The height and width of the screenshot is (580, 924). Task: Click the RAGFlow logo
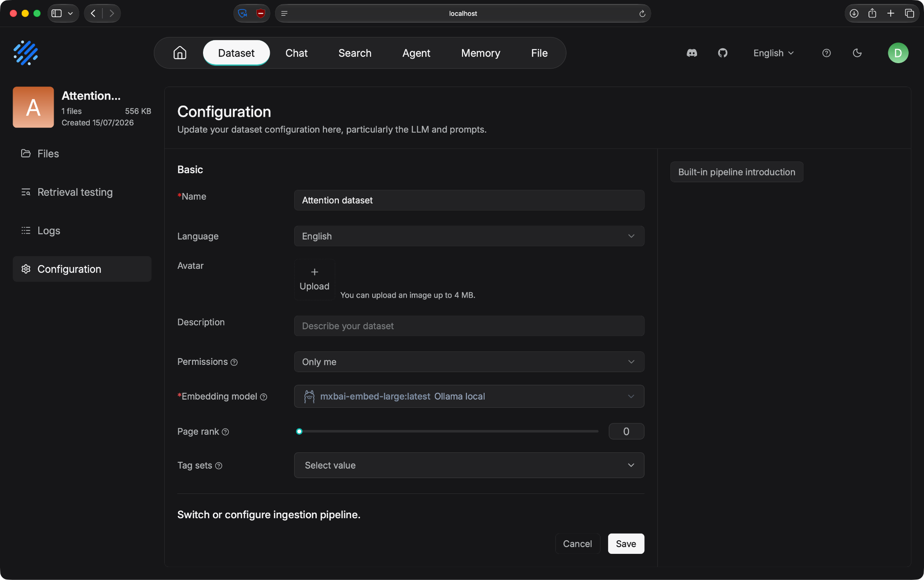click(x=26, y=53)
